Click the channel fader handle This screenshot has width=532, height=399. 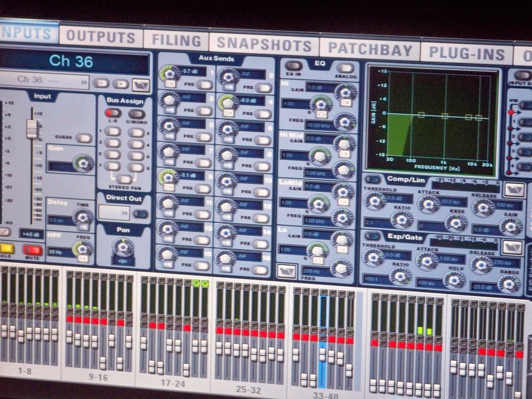point(32,129)
